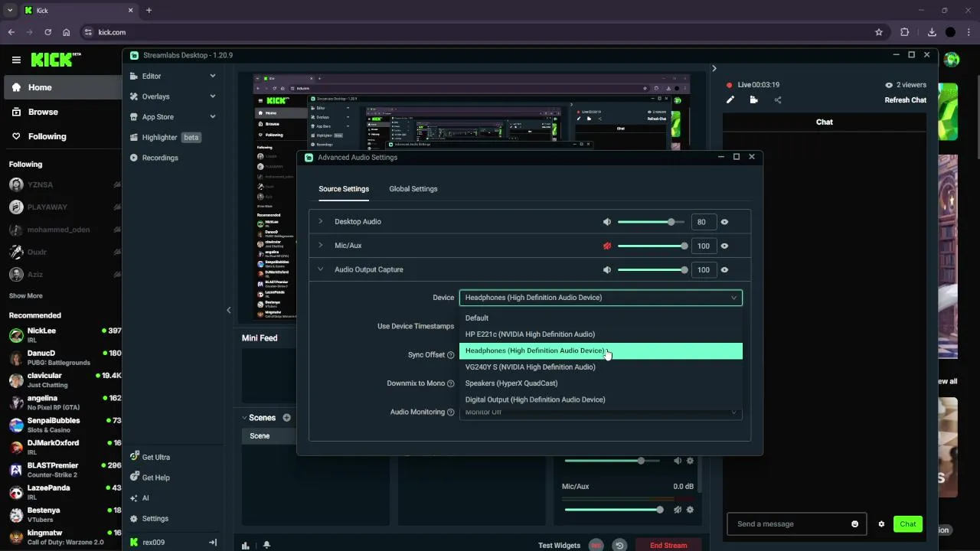Screen dimensions: 980x551
Task: Open App Store in the Streamlabs sidebar
Action: pos(158,116)
